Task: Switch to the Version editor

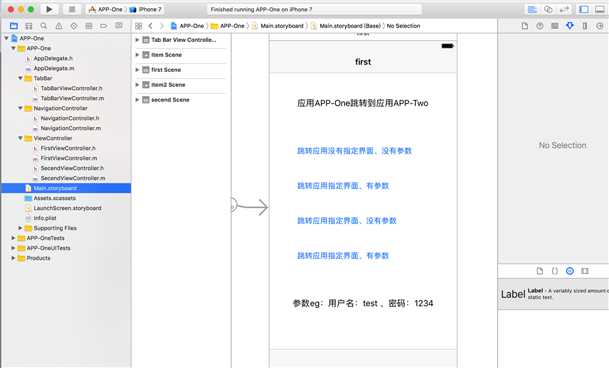Action: (x=564, y=9)
